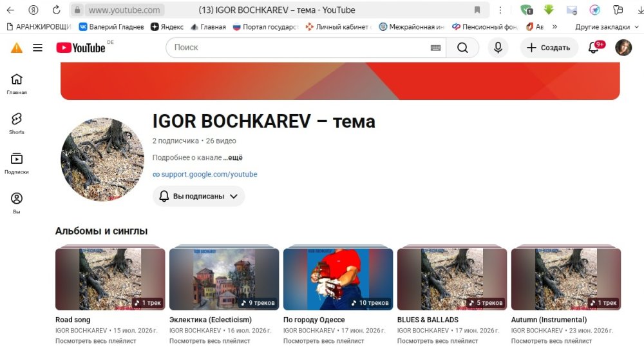Open the mail extension icon
Screen dimensions: 644x361
[x=572, y=10]
